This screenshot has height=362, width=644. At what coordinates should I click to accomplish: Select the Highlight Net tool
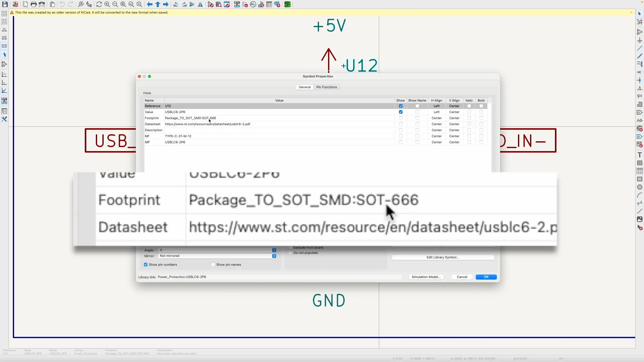pos(640,22)
